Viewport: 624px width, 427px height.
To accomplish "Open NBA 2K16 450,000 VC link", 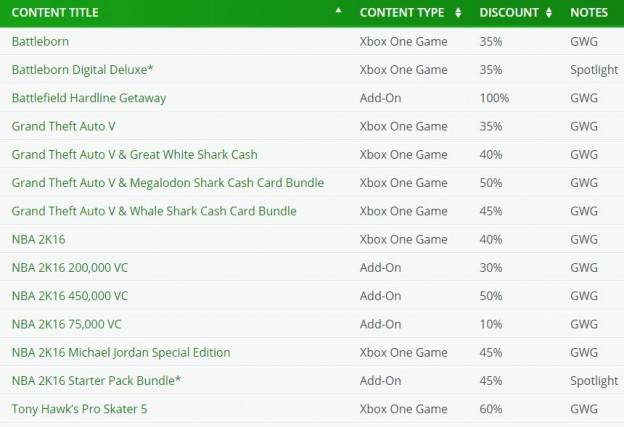I will click(x=70, y=296).
